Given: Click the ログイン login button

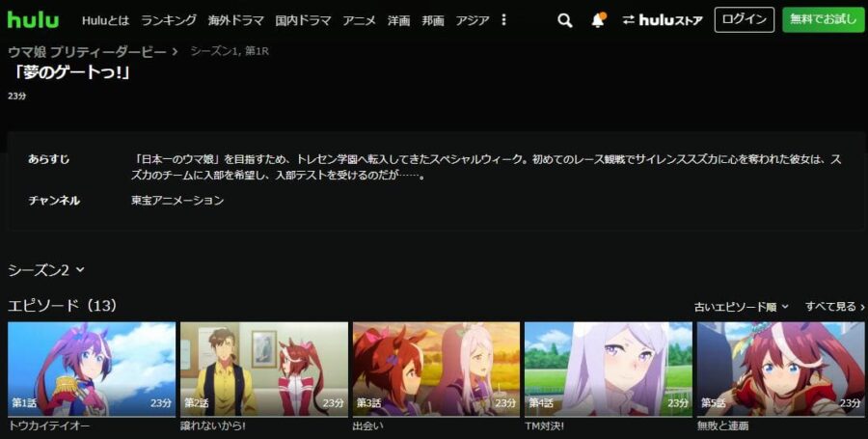Looking at the screenshot, I should (745, 20).
